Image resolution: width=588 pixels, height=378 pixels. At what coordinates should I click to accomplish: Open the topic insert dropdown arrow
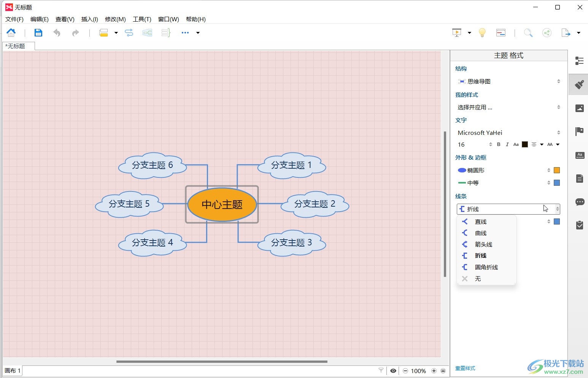pyautogui.click(x=116, y=33)
